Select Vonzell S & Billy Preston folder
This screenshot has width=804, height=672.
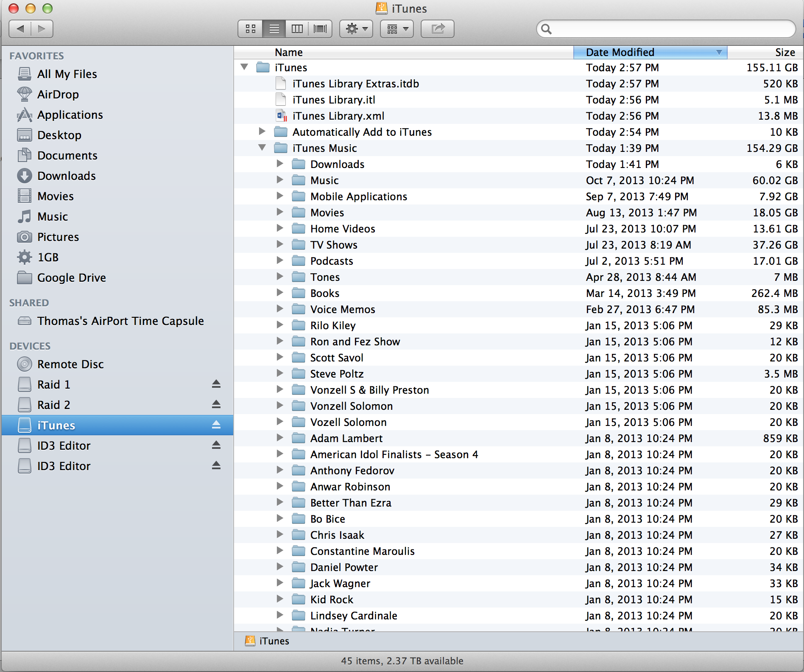click(x=518, y=390)
